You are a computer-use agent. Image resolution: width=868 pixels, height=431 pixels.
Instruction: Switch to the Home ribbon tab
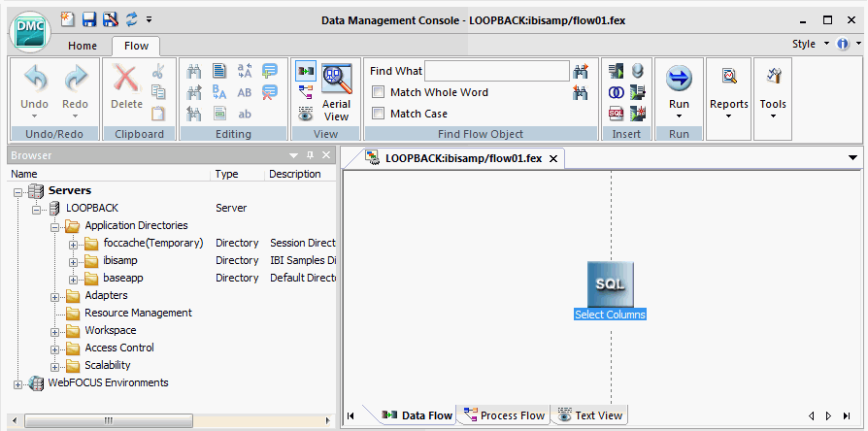pos(83,46)
